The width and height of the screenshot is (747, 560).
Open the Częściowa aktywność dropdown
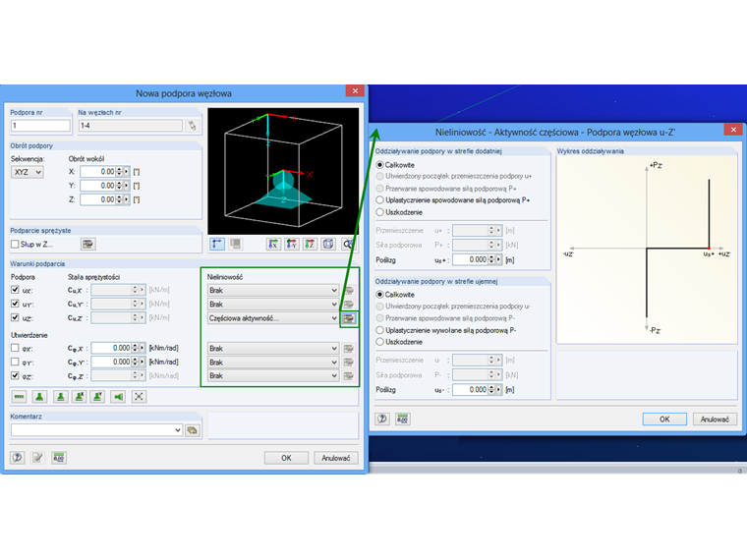tap(273, 318)
